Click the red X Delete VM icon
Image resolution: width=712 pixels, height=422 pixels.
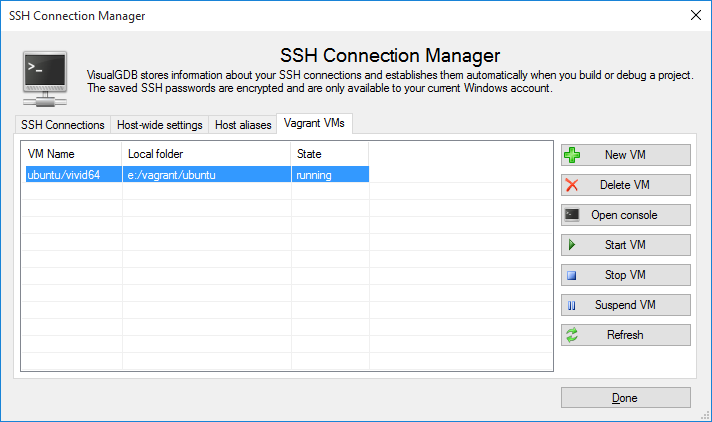tap(572, 185)
